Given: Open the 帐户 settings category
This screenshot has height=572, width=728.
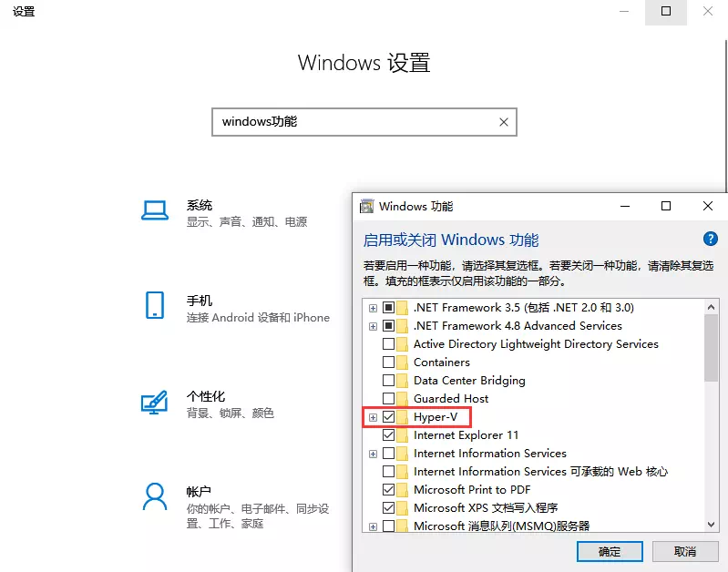Looking at the screenshot, I should (235, 507).
